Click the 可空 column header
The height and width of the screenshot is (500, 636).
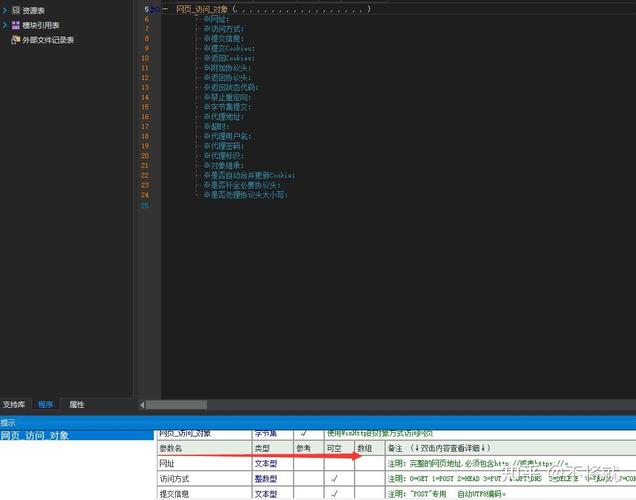[x=339, y=448]
